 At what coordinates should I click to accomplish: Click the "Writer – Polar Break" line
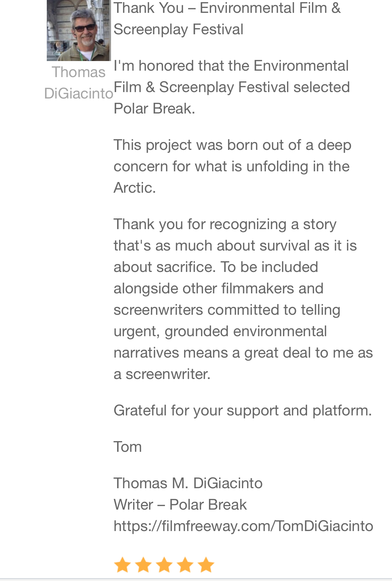(x=180, y=505)
